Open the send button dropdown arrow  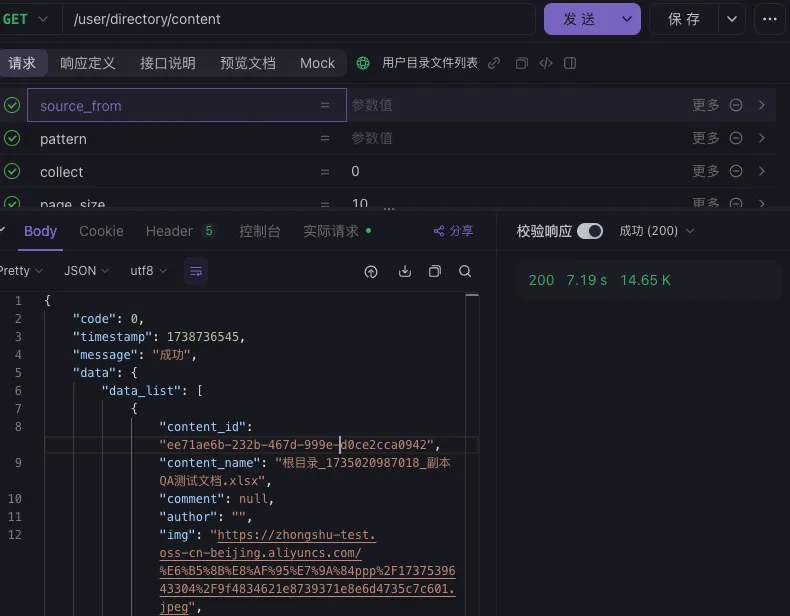pyautogui.click(x=627, y=19)
